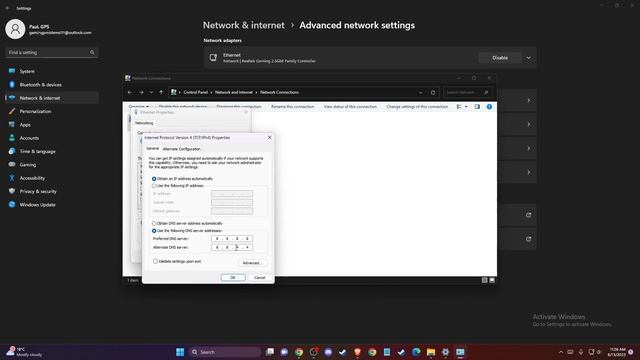Confirm IPv4 Properties with OK
The height and width of the screenshot is (360, 640).
pos(233,278)
